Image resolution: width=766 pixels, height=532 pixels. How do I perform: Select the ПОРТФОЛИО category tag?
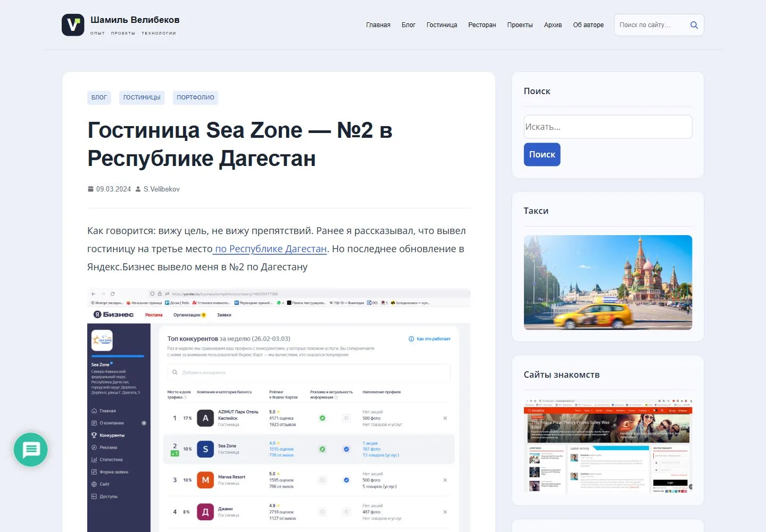click(195, 97)
